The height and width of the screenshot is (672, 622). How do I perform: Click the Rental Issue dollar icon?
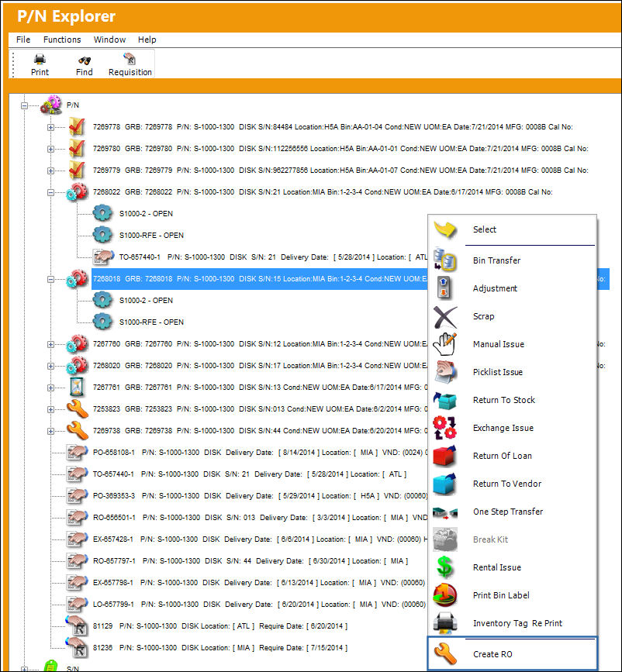click(445, 567)
